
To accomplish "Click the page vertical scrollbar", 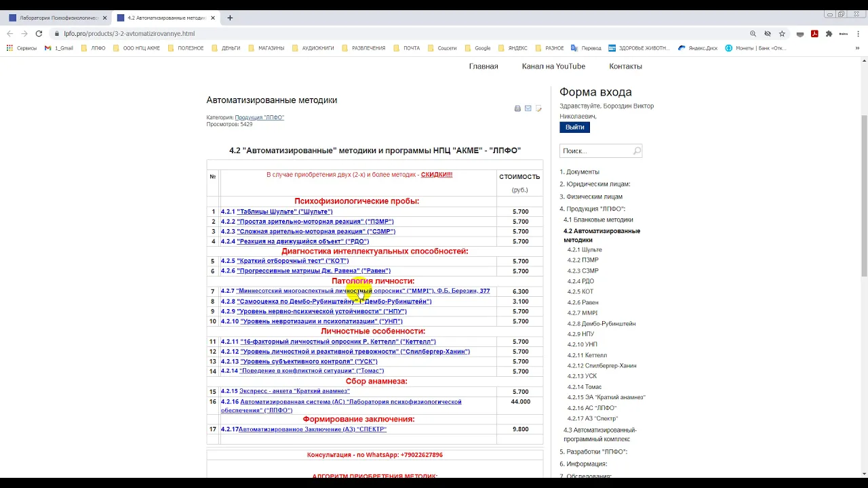I will coord(864,197).
